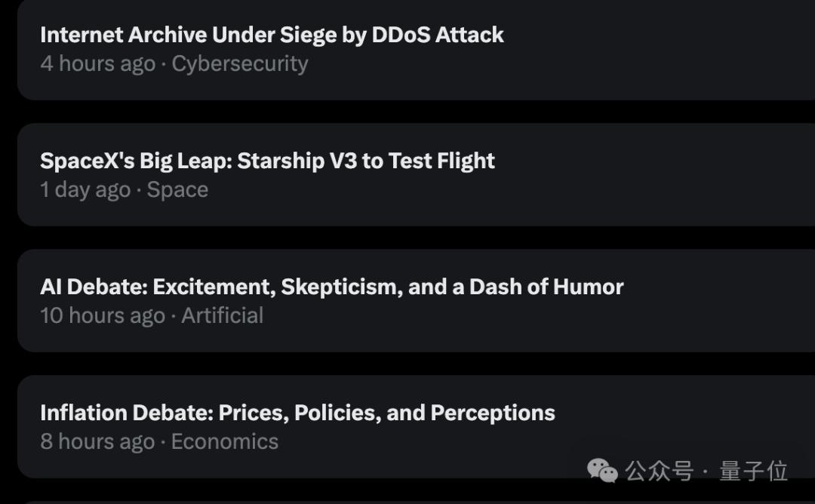Click the "1 day ago" timestamp
This screenshot has width=815, height=504.
pos(85,190)
